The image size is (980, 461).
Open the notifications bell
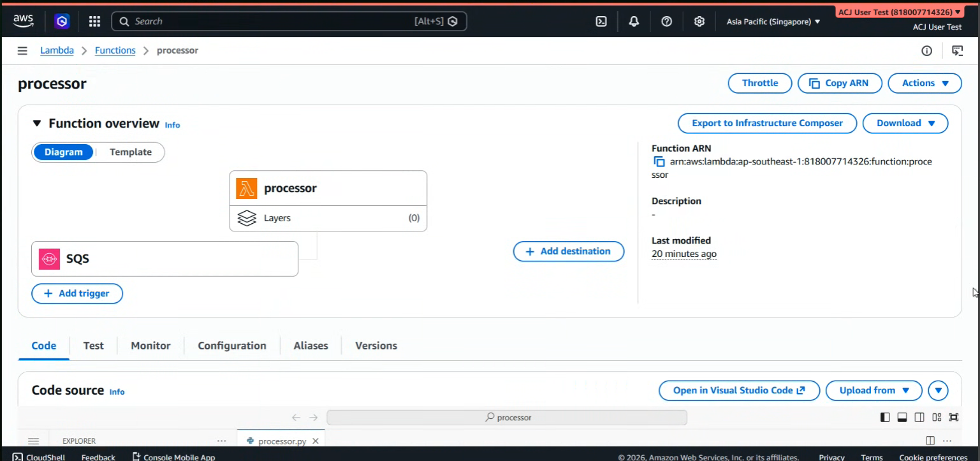(634, 21)
